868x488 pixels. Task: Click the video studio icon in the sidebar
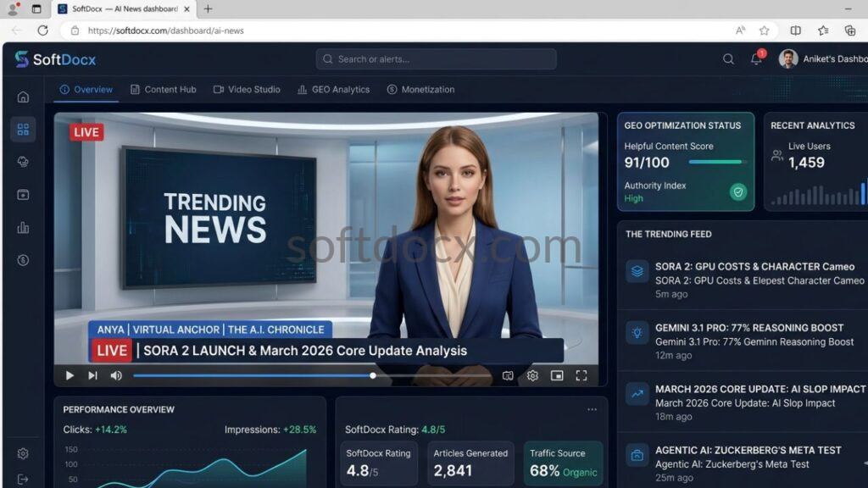[23, 195]
